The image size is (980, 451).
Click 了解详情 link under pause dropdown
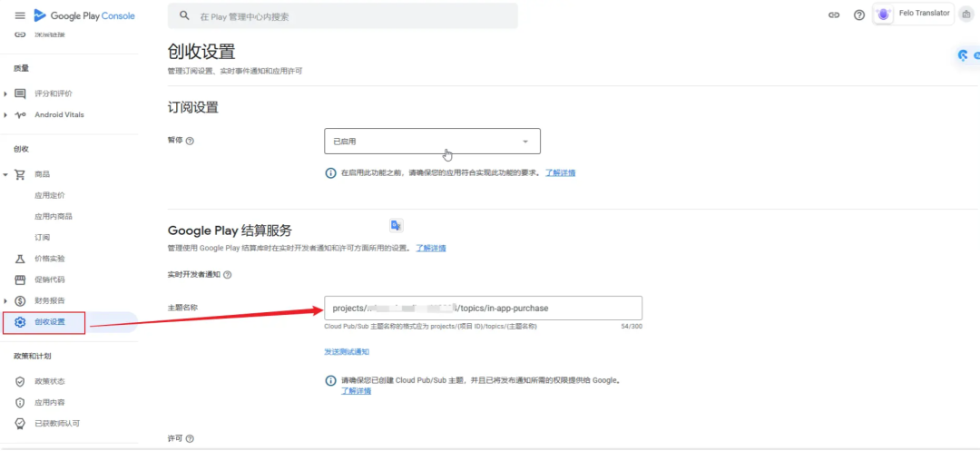[560, 173]
